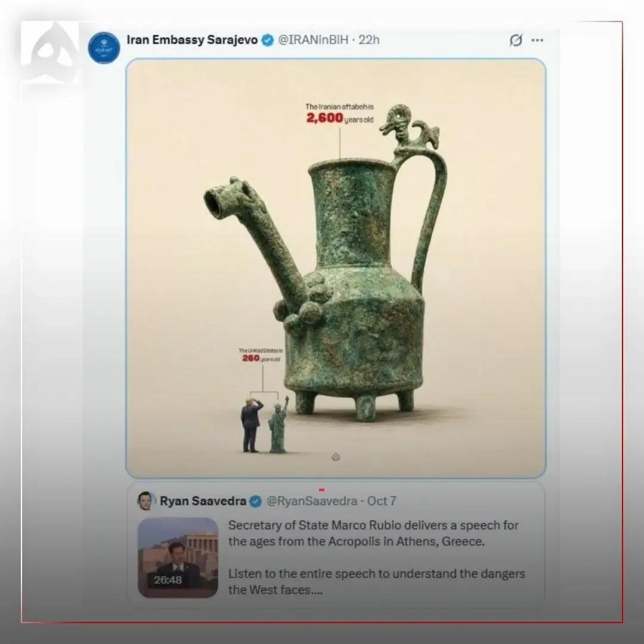
Task: Open the Iran Embassy Sarajevo display name
Action: point(192,40)
